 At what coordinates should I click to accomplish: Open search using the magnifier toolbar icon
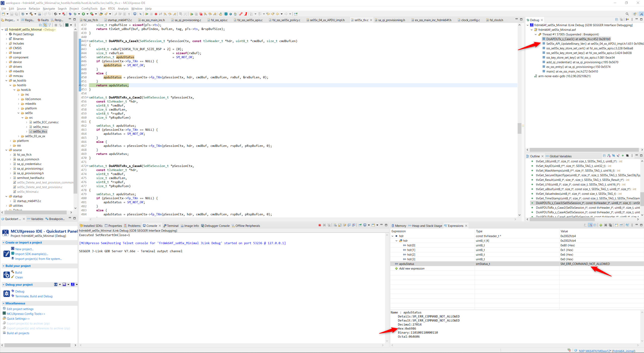627,14
